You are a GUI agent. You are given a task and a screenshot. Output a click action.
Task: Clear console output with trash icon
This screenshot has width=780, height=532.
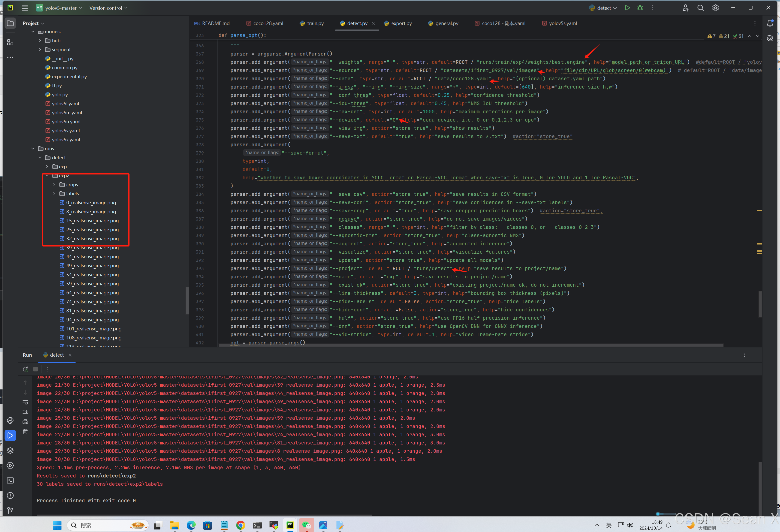pyautogui.click(x=25, y=431)
